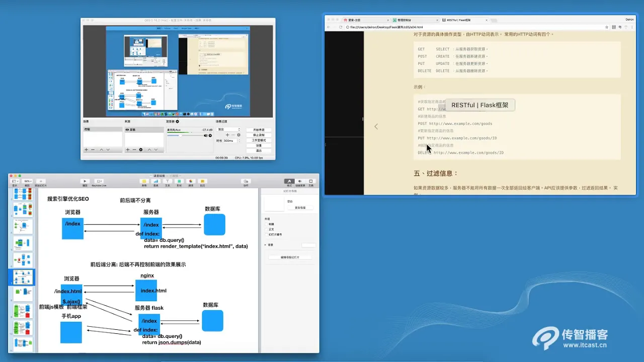Open the 背景 color swatch in Keynote

pos(308,245)
